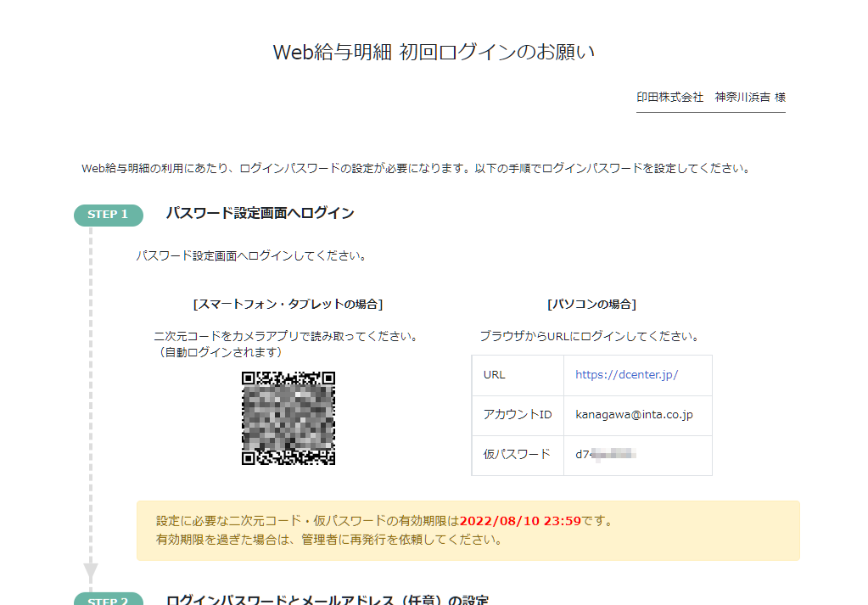
Task: Click the QR code image
Action: [288, 418]
